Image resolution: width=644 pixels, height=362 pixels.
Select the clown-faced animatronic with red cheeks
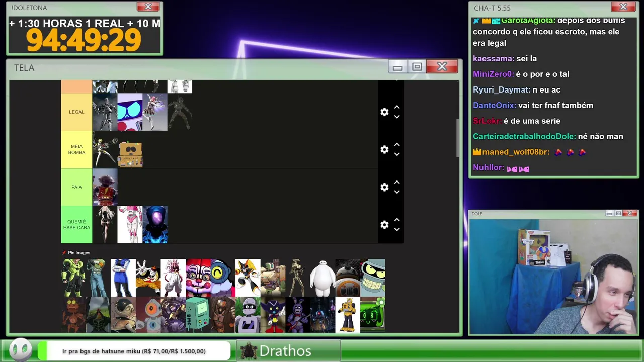click(x=198, y=278)
